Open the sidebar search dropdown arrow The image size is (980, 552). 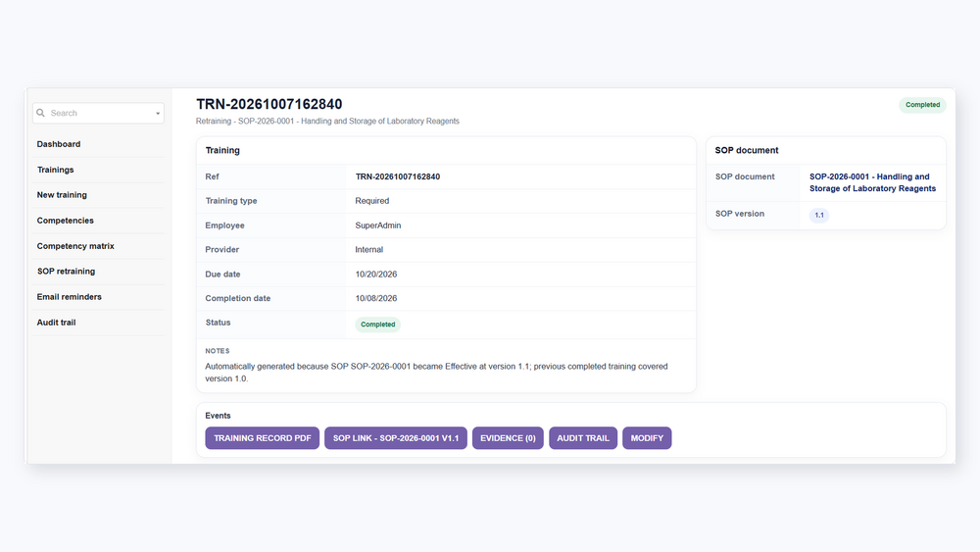[158, 113]
